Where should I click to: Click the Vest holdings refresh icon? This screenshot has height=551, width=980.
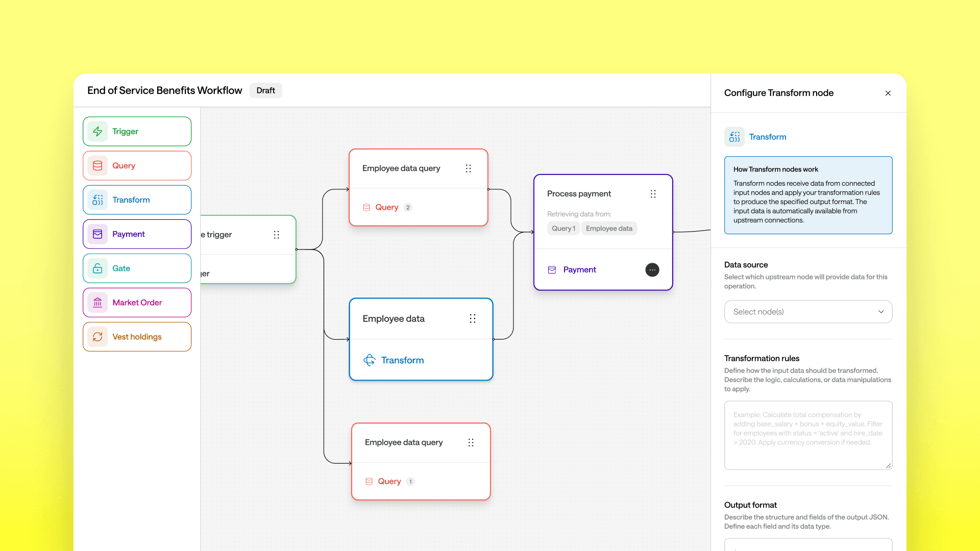97,337
